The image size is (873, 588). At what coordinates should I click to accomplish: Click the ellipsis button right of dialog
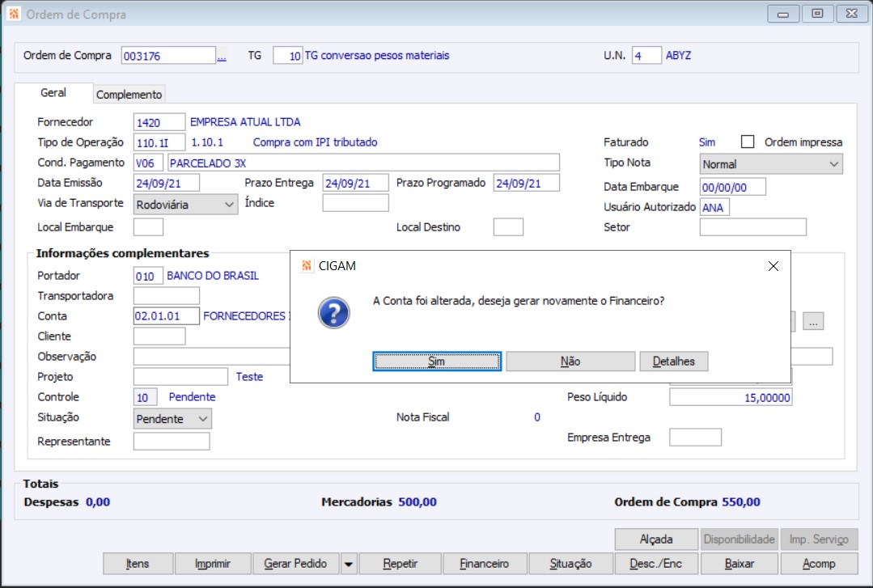(x=813, y=321)
